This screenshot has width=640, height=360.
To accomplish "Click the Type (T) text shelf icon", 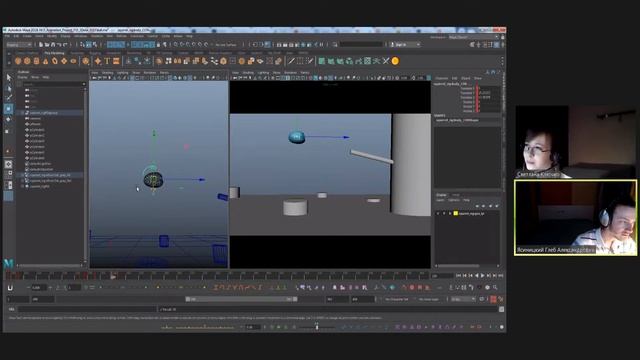I will click(x=107, y=61).
